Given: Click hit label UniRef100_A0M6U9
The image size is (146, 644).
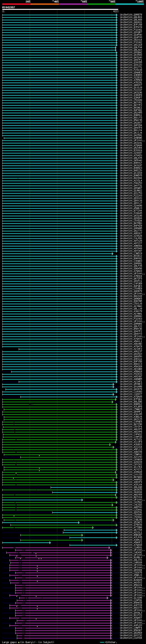Looking at the screenshot, I should coord(131,472).
